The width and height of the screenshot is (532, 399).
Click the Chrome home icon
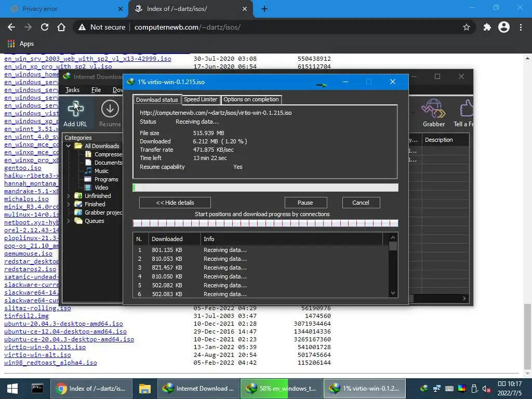[61, 27]
